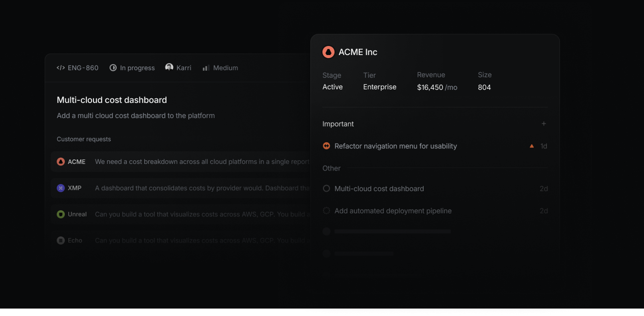Click the 2d age on deployment pipeline row
Viewport: 644px width, 316px height.
544,211
